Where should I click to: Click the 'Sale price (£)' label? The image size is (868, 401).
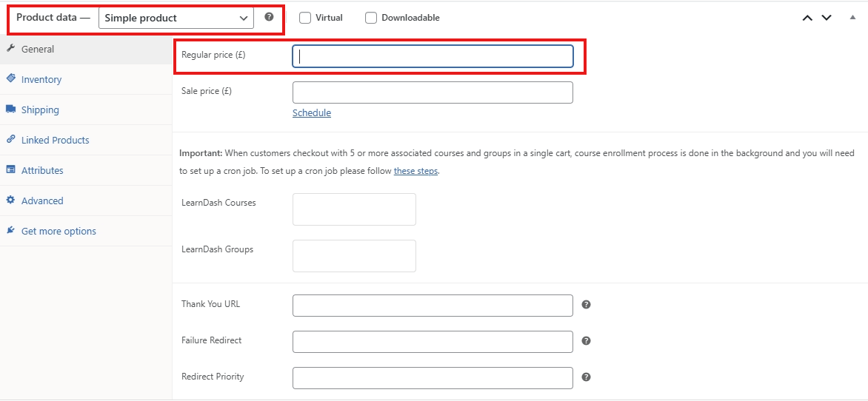(207, 91)
